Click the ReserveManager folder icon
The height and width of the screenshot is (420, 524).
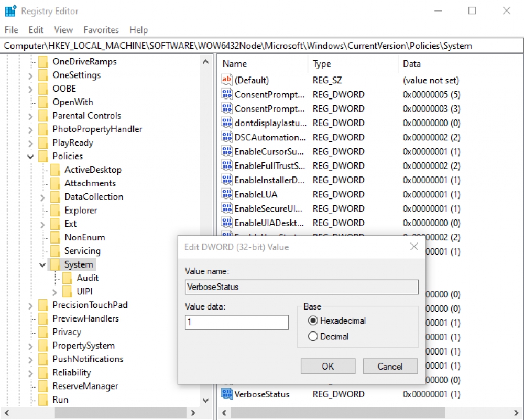[x=43, y=386]
